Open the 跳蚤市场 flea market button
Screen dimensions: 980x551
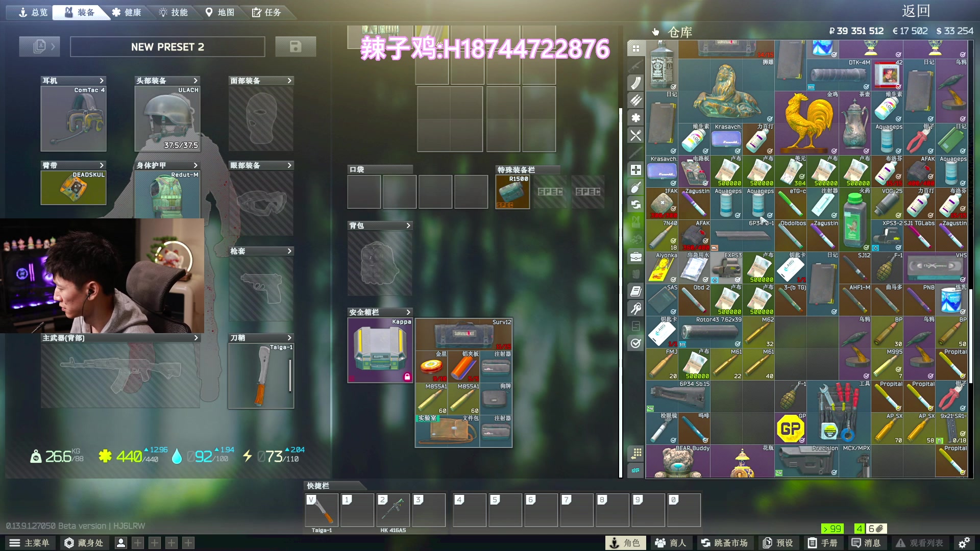[724, 543]
